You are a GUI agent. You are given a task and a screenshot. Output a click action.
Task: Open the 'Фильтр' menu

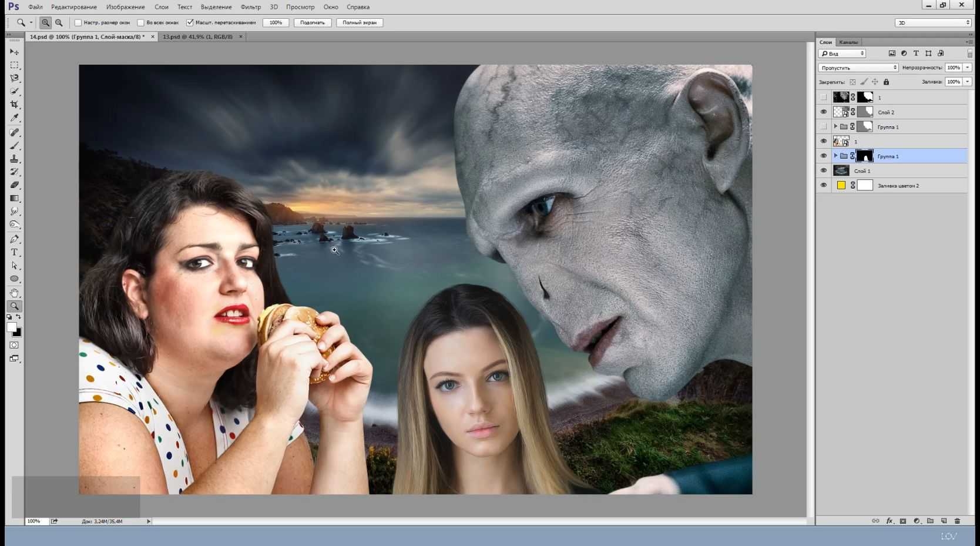click(x=251, y=7)
